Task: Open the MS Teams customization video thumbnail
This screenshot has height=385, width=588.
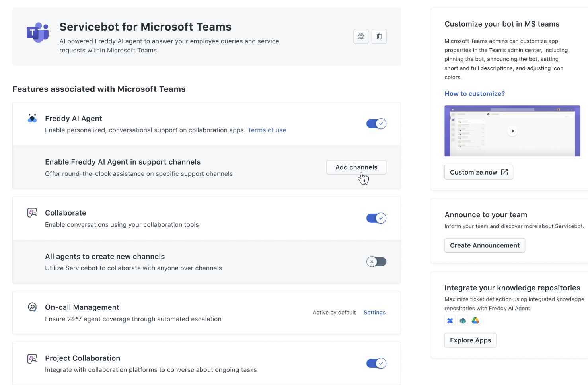Action: pyautogui.click(x=512, y=131)
